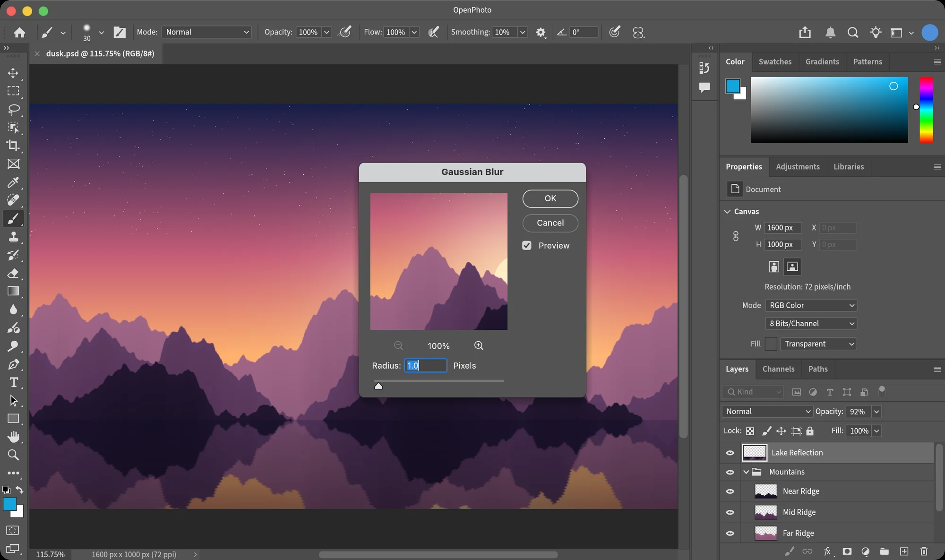Delete layer with trash icon

coord(924,551)
